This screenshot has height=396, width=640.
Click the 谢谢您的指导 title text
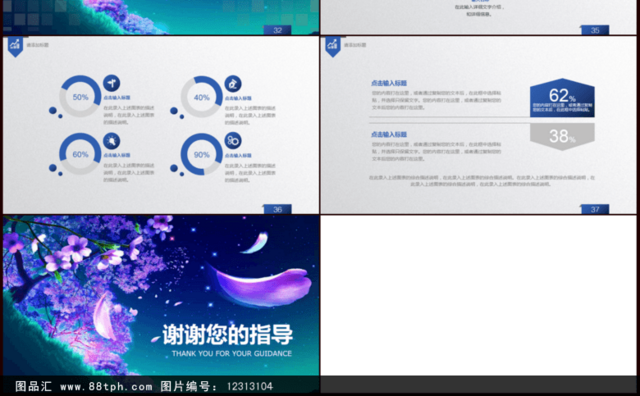pyautogui.click(x=228, y=335)
